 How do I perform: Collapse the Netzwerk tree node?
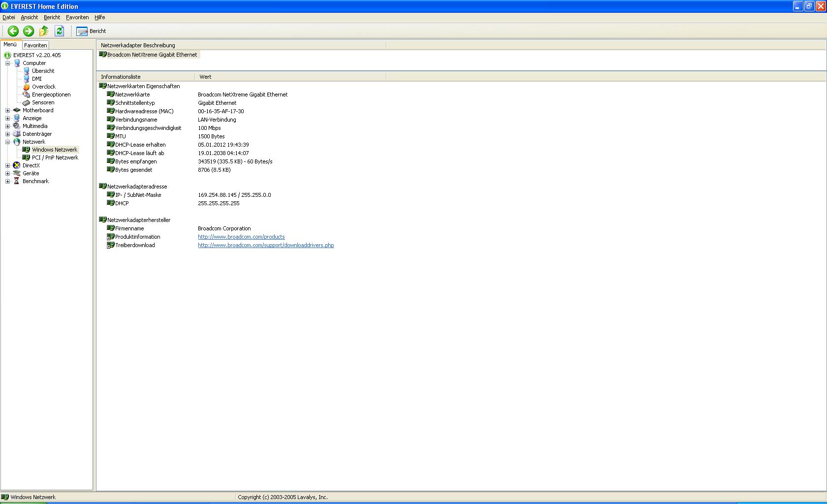[x=8, y=142]
